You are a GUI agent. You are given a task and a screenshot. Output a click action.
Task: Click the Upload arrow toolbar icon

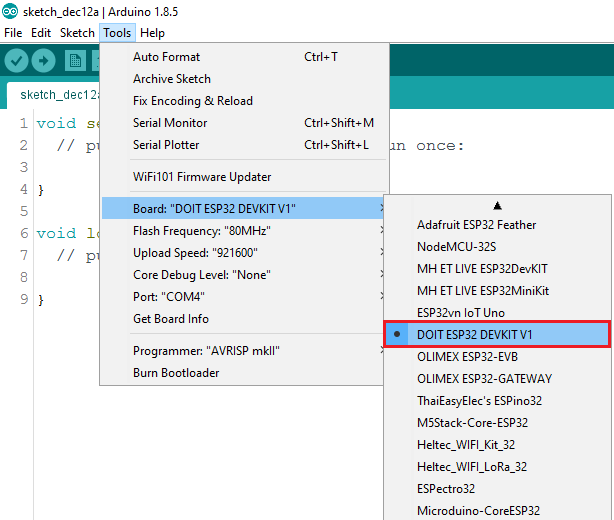click(44, 61)
